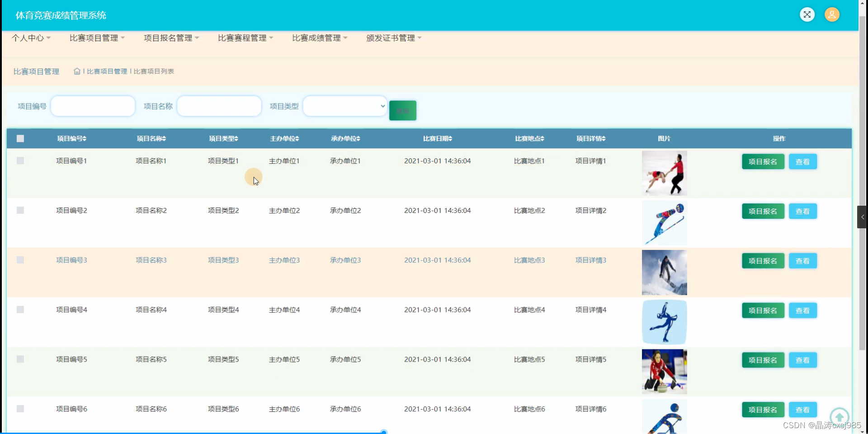Screen dimensions: 868x434
Task: Open the thumbnail image in row 项目编号6
Action: click(x=665, y=416)
